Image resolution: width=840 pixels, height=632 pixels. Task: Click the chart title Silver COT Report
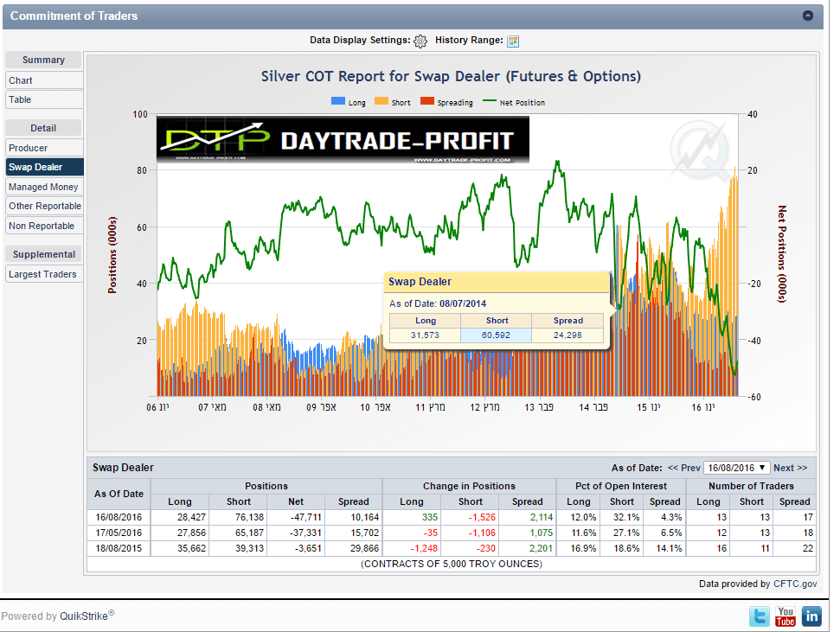(451, 77)
